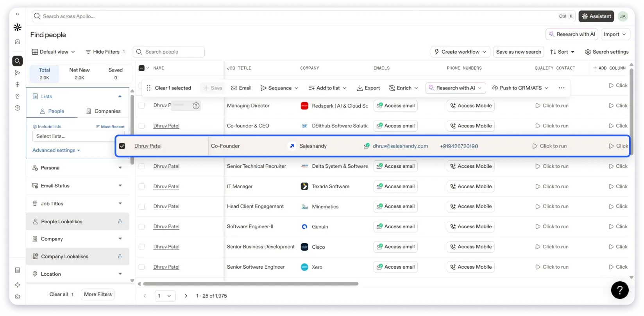Click the Redspark company logo

click(304, 106)
